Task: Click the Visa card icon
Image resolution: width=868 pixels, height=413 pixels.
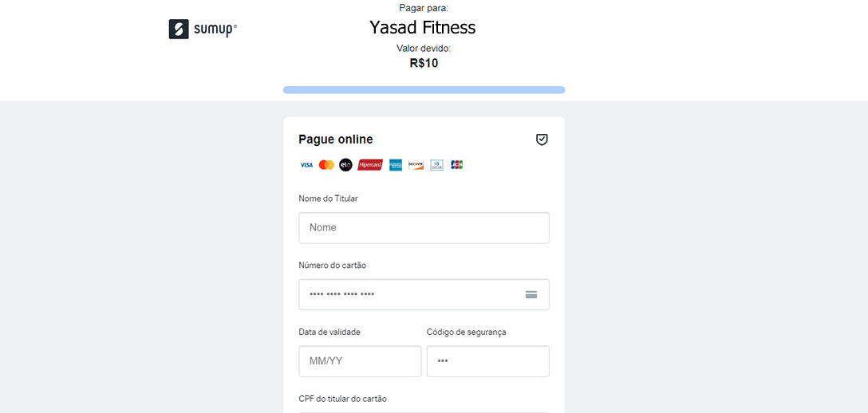Action: click(x=306, y=165)
